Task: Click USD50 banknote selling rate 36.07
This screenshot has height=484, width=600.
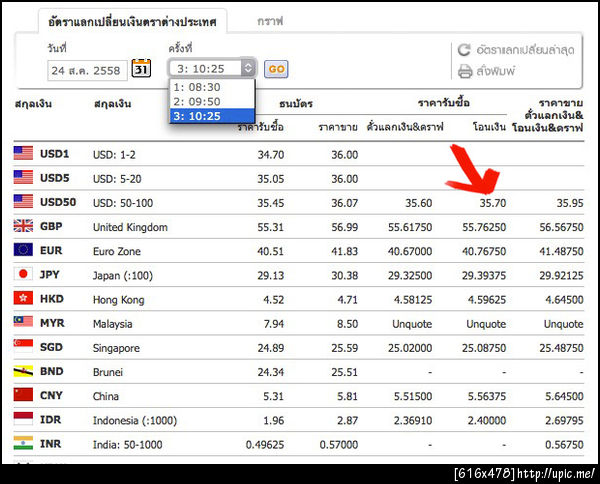Action: tap(344, 203)
